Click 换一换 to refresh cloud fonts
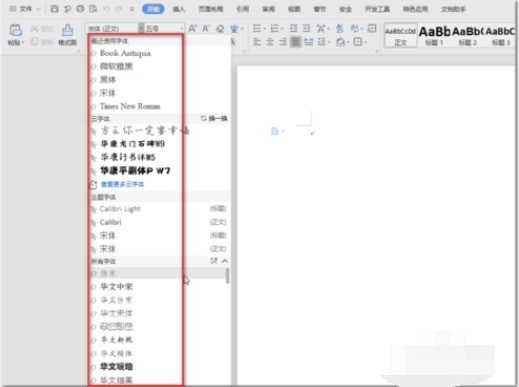This screenshot has height=387, width=519. coord(214,119)
